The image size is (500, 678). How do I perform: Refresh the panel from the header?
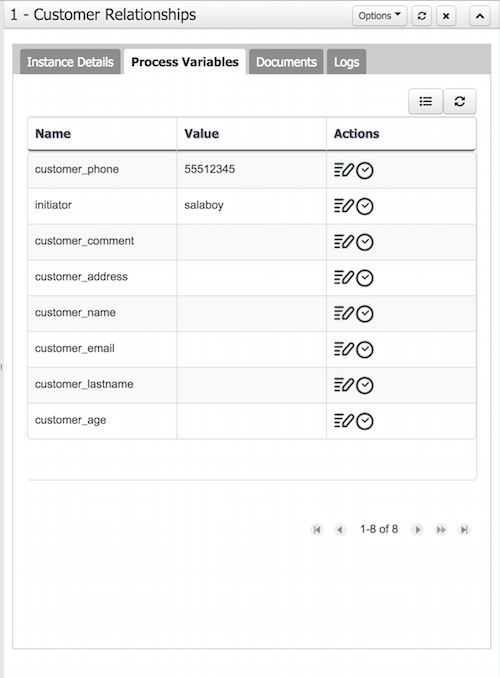422,16
